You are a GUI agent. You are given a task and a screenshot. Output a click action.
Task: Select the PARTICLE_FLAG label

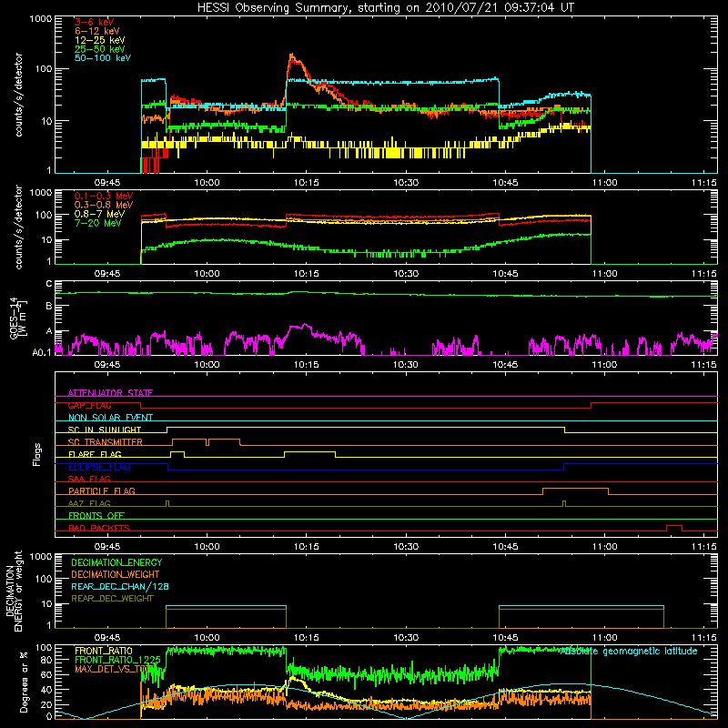tap(102, 490)
